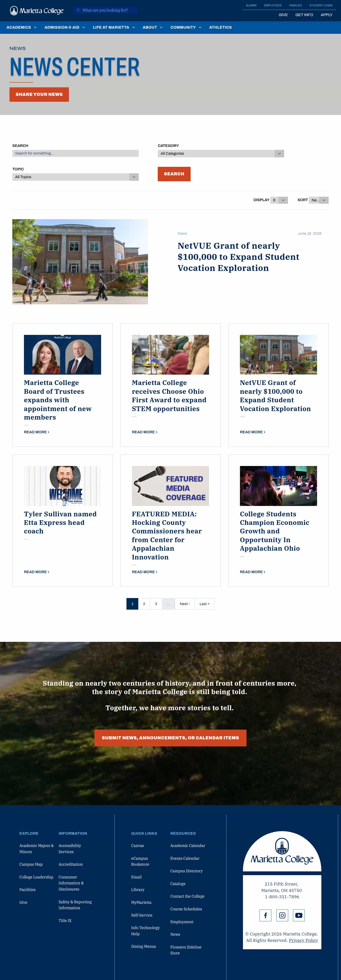Image resolution: width=341 pixels, height=980 pixels.
Task: Open the Families top link
Action: coord(295,5)
